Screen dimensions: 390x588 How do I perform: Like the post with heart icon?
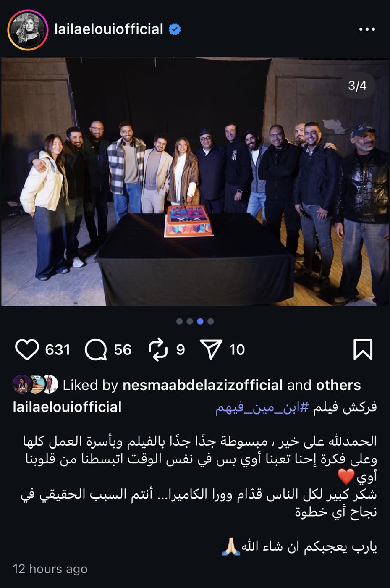tap(27, 349)
